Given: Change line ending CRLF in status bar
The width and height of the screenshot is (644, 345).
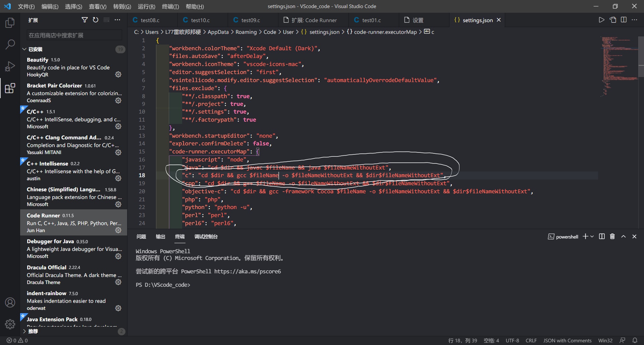Looking at the screenshot, I should pyautogui.click(x=531, y=340).
